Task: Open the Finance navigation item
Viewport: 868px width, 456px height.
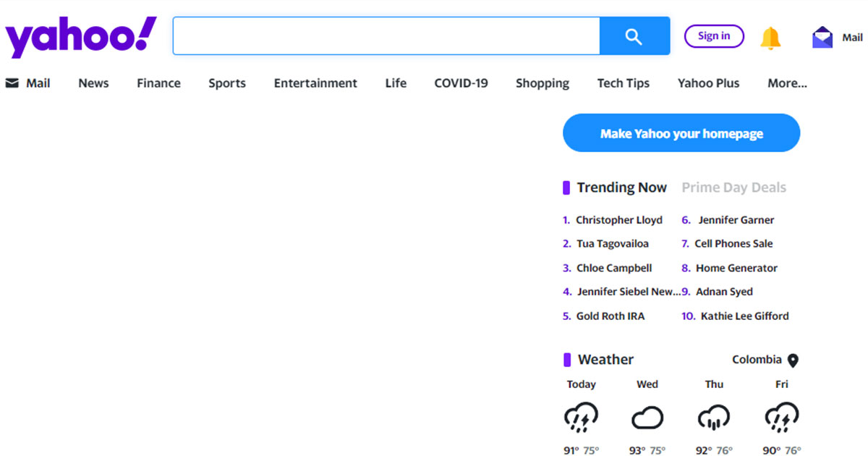Action: pos(158,83)
